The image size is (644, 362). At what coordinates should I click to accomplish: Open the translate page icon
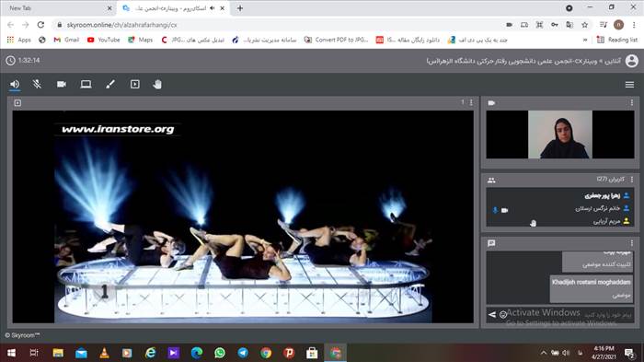(x=569, y=25)
